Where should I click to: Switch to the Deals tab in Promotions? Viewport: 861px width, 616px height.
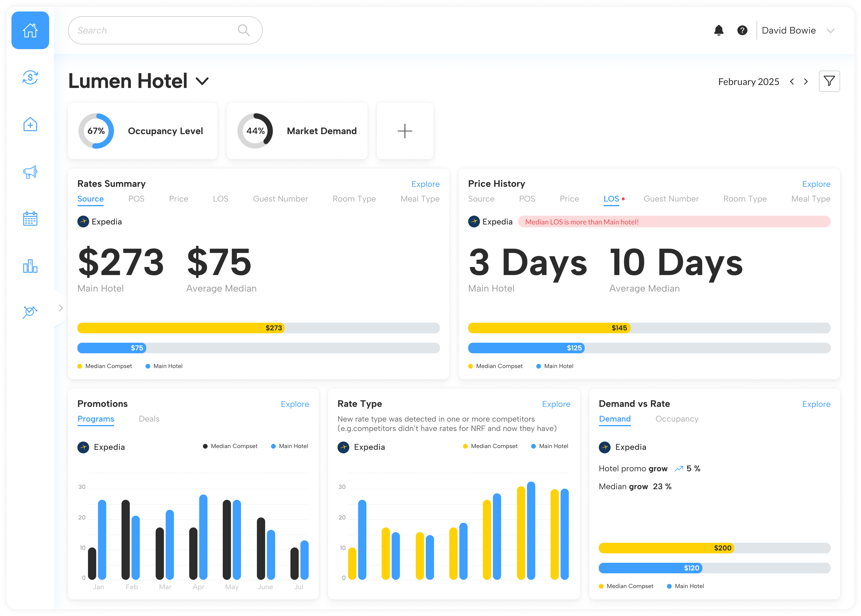pos(149,419)
